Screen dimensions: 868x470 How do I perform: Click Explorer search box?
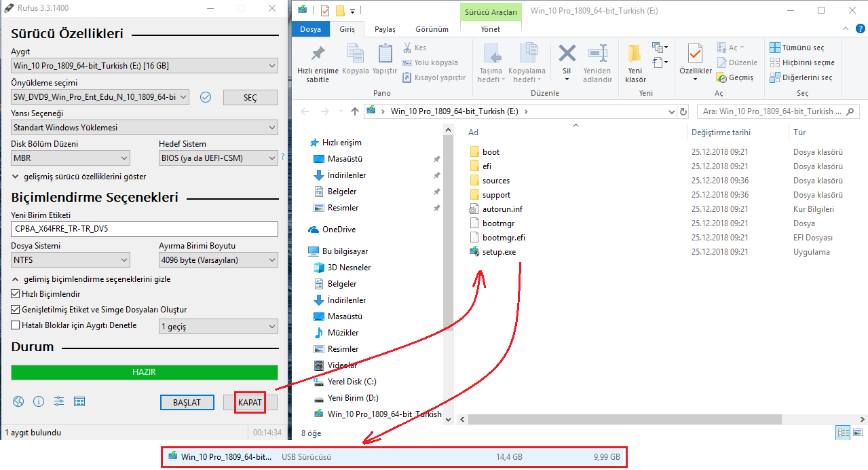pyautogui.click(x=779, y=111)
